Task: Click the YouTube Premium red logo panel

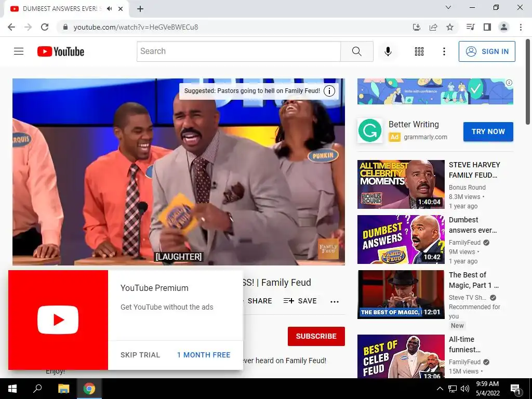Action: (x=58, y=320)
